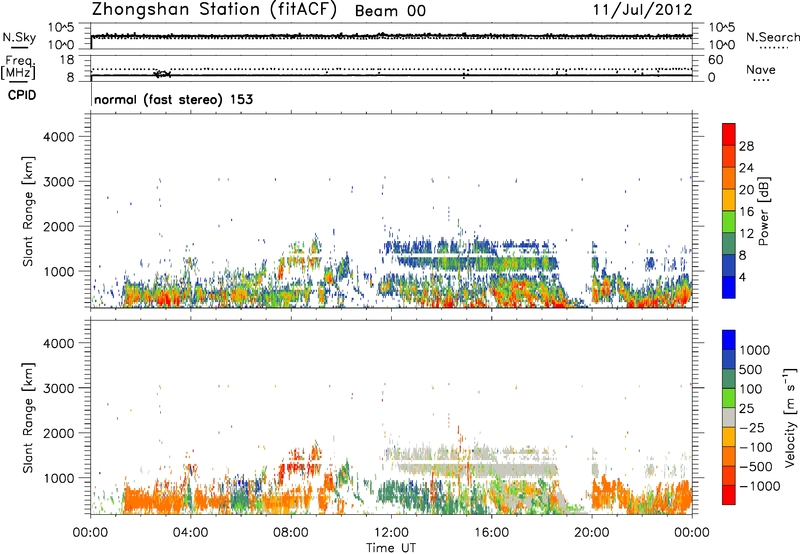
Task: Click the '100' value on velocity colorbar
Action: coord(751,389)
